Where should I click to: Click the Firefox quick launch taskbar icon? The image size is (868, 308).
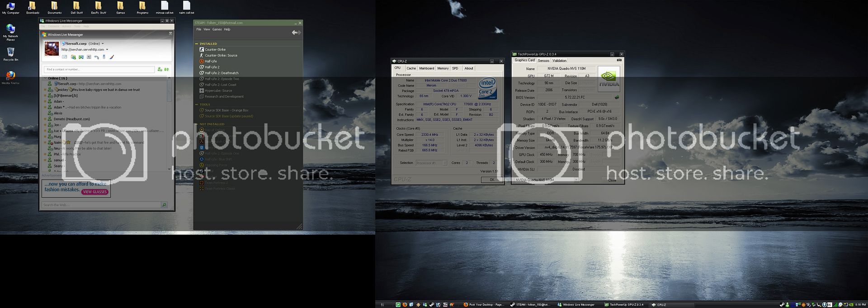[405, 305]
